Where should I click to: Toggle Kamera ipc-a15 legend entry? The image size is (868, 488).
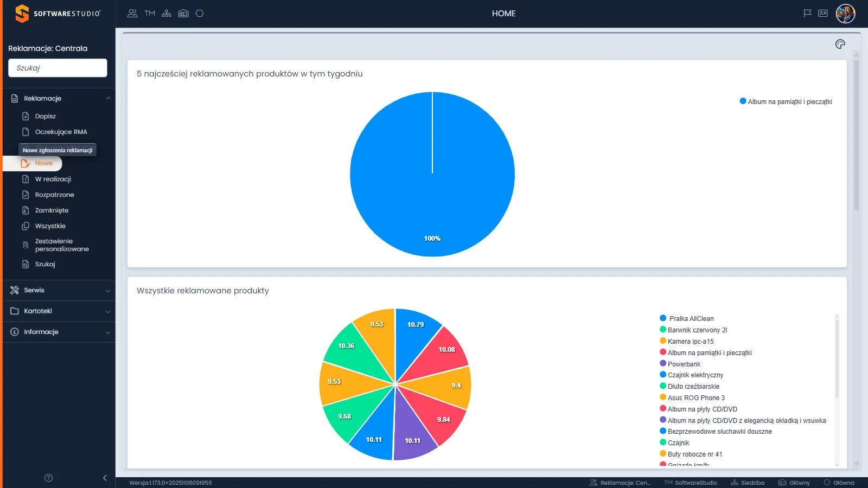pyautogui.click(x=687, y=341)
